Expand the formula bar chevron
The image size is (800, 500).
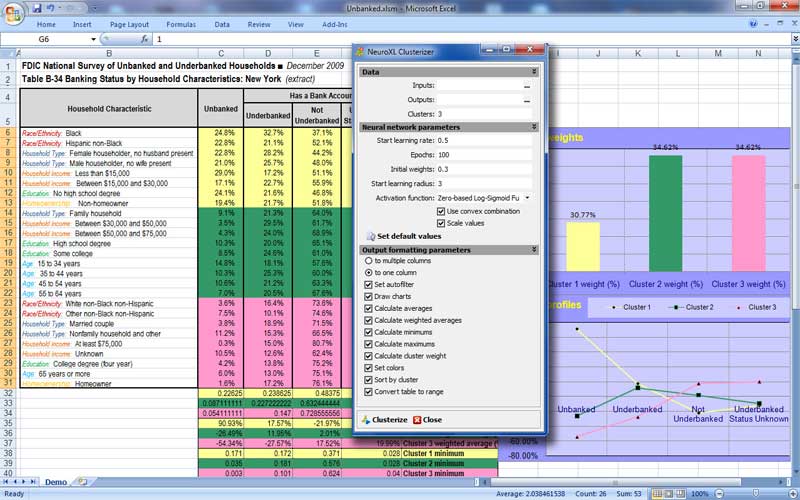pyautogui.click(x=795, y=39)
